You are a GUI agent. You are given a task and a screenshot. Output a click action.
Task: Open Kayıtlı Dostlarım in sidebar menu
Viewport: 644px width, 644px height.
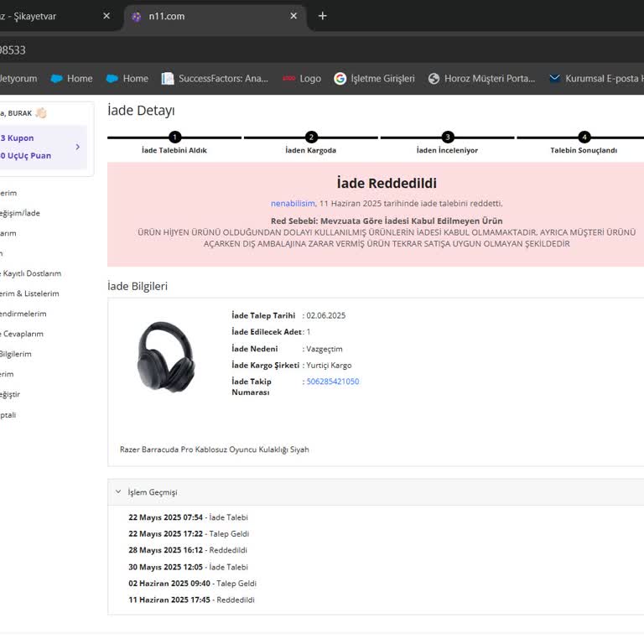pyautogui.click(x=30, y=273)
